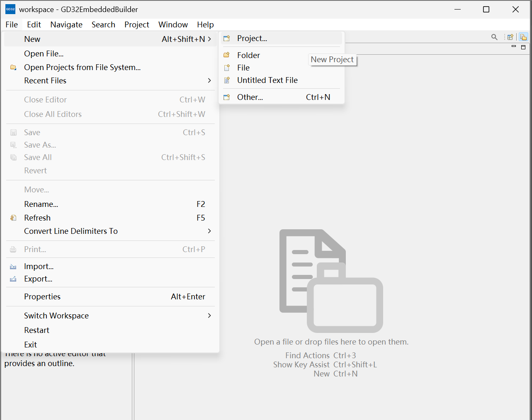Click the Close Editor menu entry
Image resolution: width=532 pixels, height=420 pixels.
pos(110,100)
